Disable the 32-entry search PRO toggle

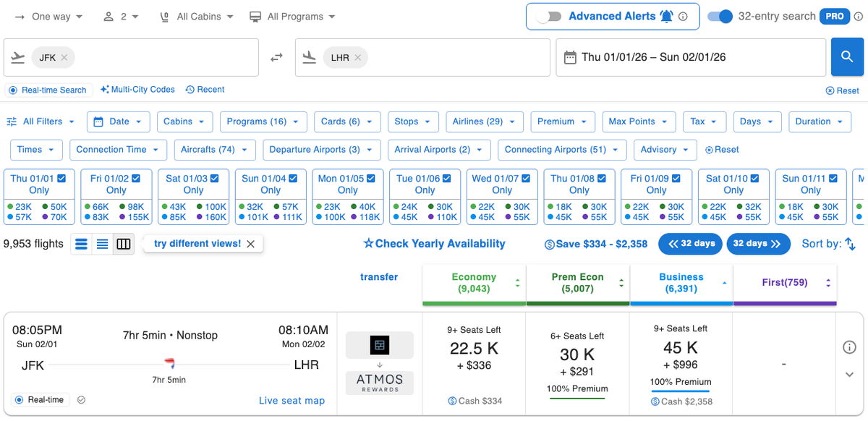click(x=721, y=15)
